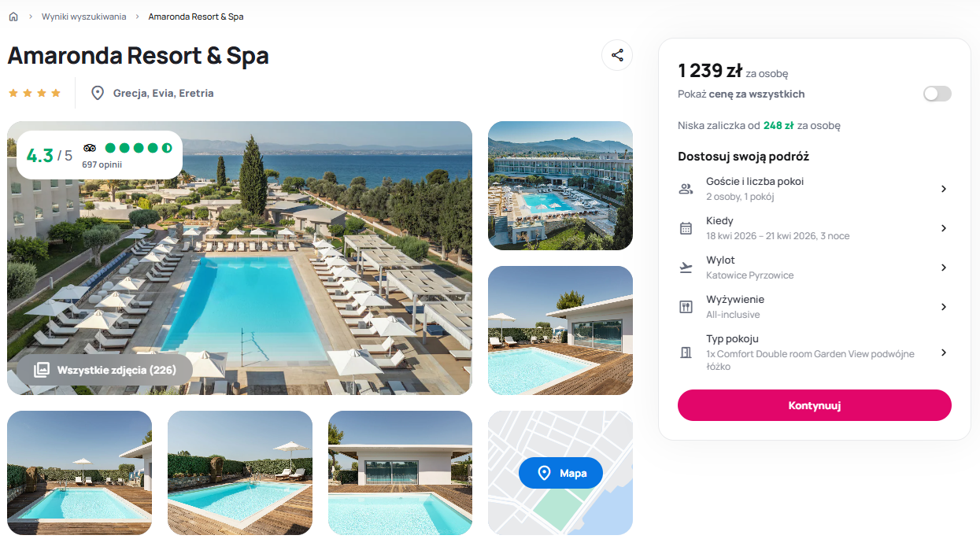Click the guests icon beside Goście i liczba pokoi
Image resolution: width=980 pixels, height=539 pixels.
point(686,189)
